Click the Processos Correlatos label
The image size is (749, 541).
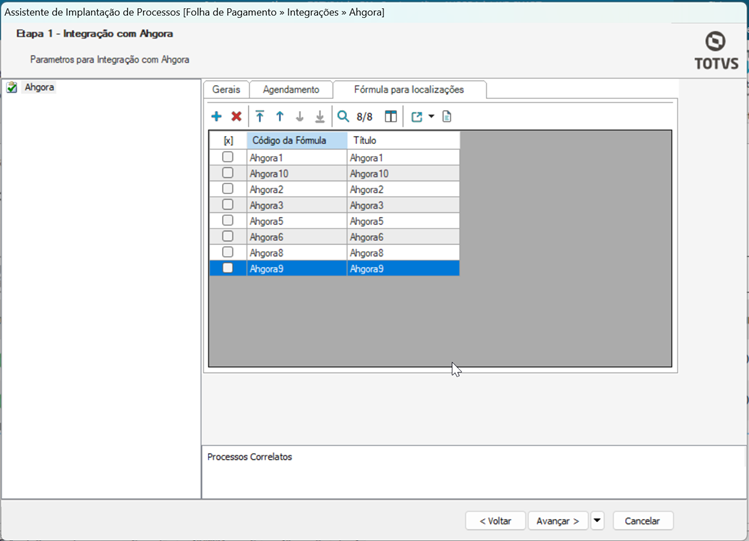click(x=249, y=457)
